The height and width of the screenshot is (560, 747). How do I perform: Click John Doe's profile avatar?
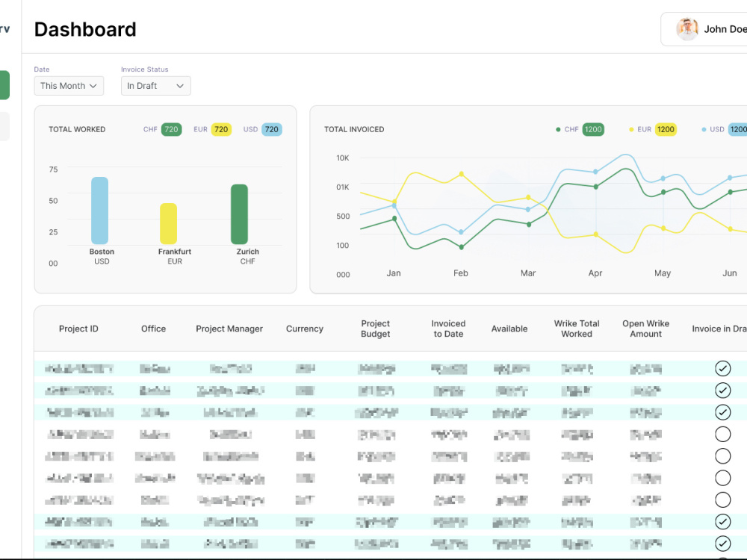[x=687, y=29]
